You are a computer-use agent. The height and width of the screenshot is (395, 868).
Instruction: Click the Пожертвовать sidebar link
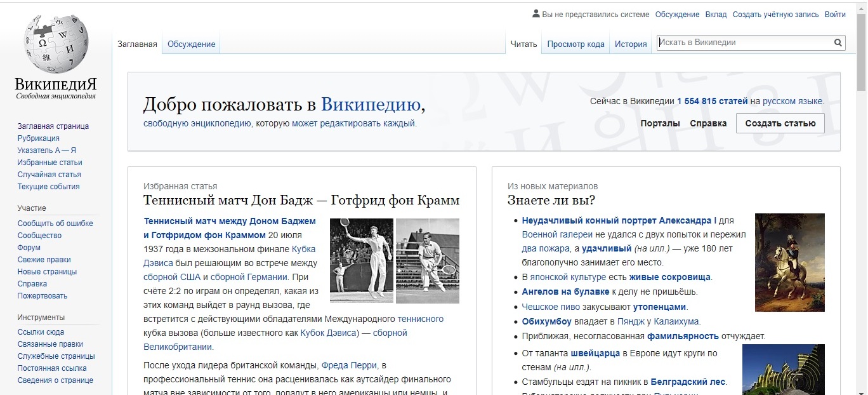click(41, 295)
